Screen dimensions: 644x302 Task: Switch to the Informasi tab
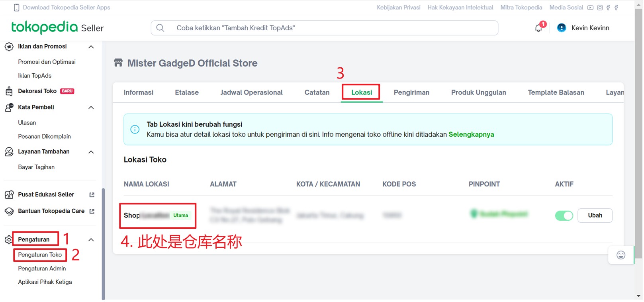click(139, 92)
